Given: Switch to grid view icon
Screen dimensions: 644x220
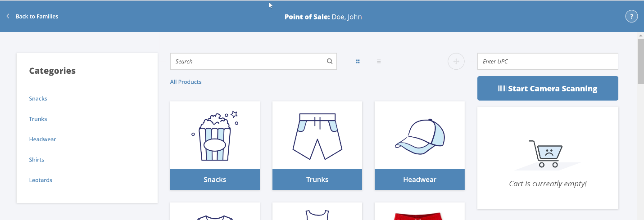Looking at the screenshot, I should (x=358, y=61).
